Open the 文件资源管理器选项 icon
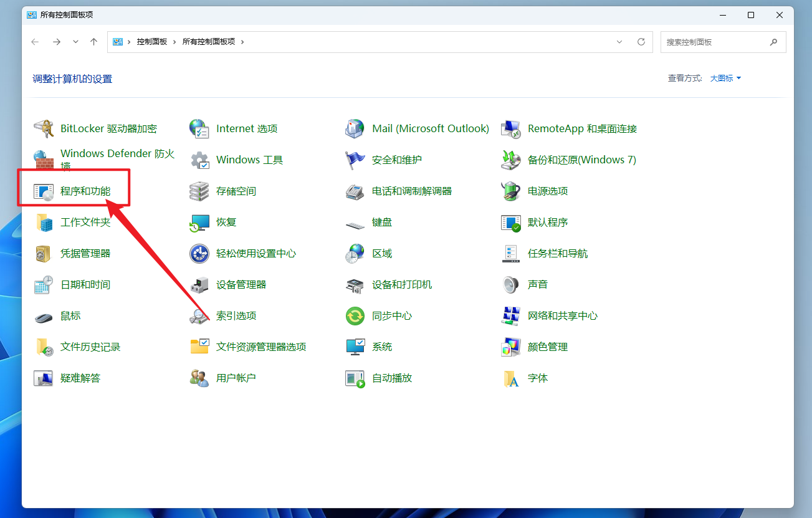 199,347
